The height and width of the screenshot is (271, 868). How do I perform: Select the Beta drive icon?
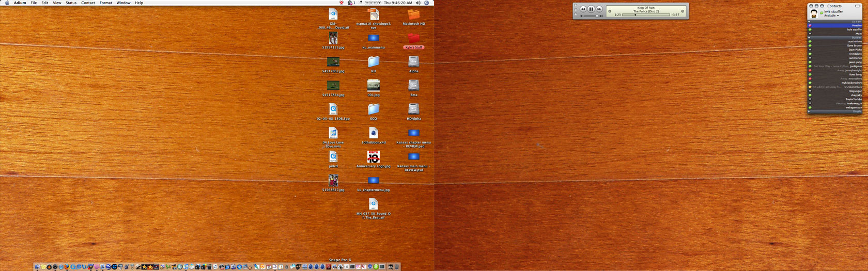click(x=414, y=85)
